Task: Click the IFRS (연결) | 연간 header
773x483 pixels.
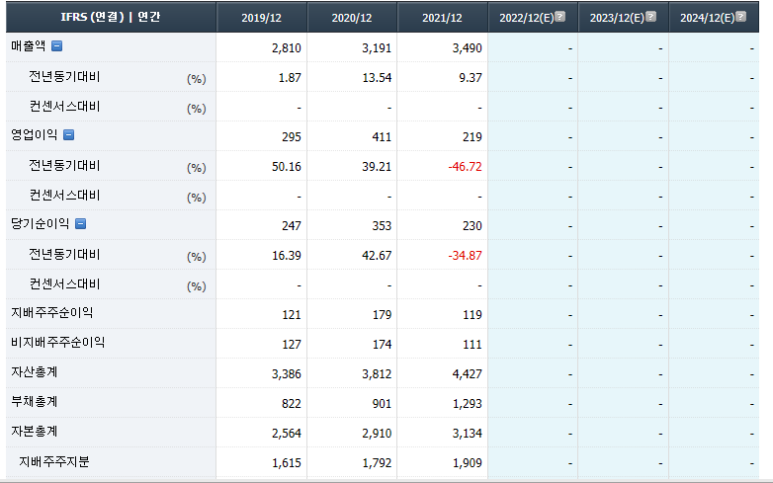Action: [x=111, y=17]
